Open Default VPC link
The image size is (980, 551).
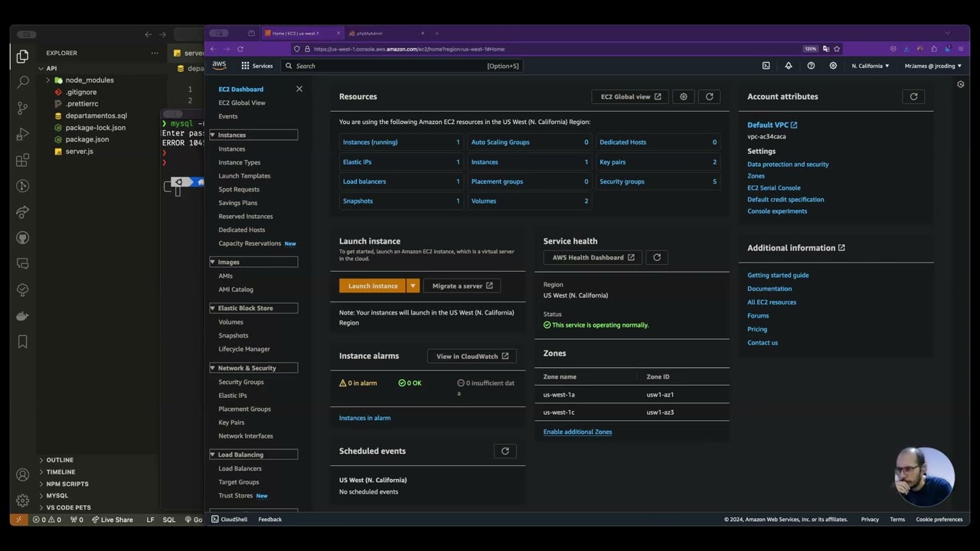(x=772, y=125)
